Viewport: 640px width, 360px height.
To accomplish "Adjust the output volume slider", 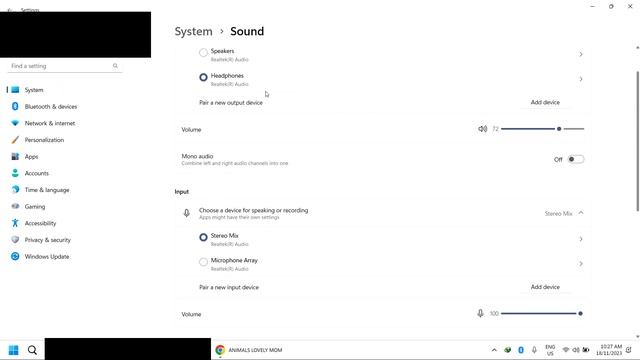I will tap(542, 129).
